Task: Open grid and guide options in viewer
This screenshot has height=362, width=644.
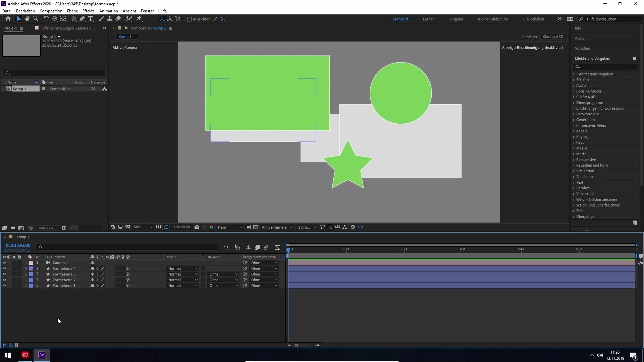Action: point(159,227)
